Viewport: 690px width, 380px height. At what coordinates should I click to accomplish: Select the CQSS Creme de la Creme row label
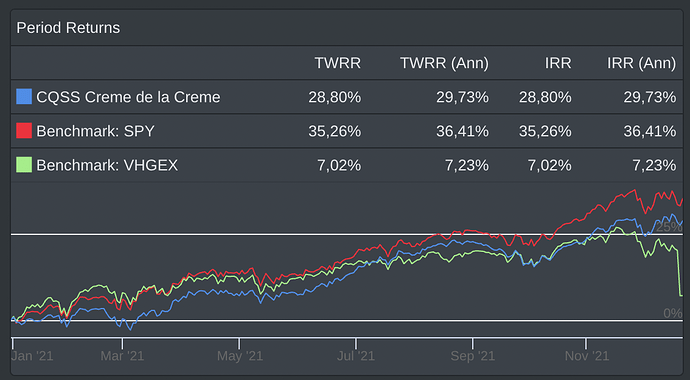click(128, 97)
